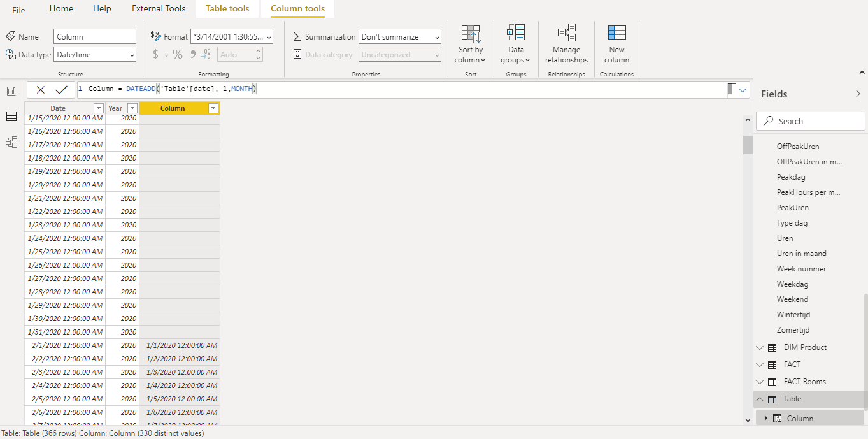Click the 1/1/2020 12:00:00 AM Column cell
Viewport: 868px width, 439px height.
(180, 345)
